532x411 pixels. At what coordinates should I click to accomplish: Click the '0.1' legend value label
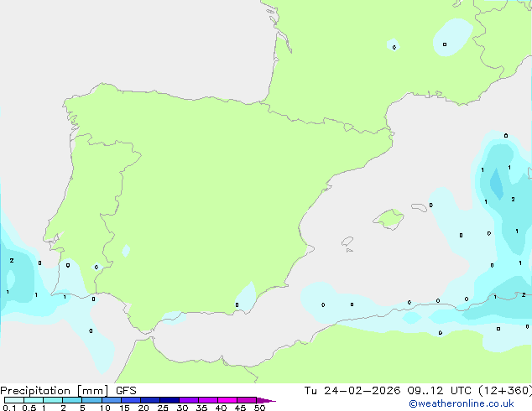(9, 408)
